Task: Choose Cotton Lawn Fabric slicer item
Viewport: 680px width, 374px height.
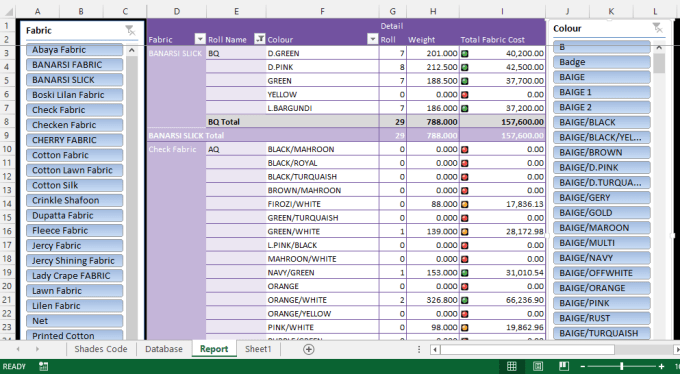Action: [x=74, y=171]
